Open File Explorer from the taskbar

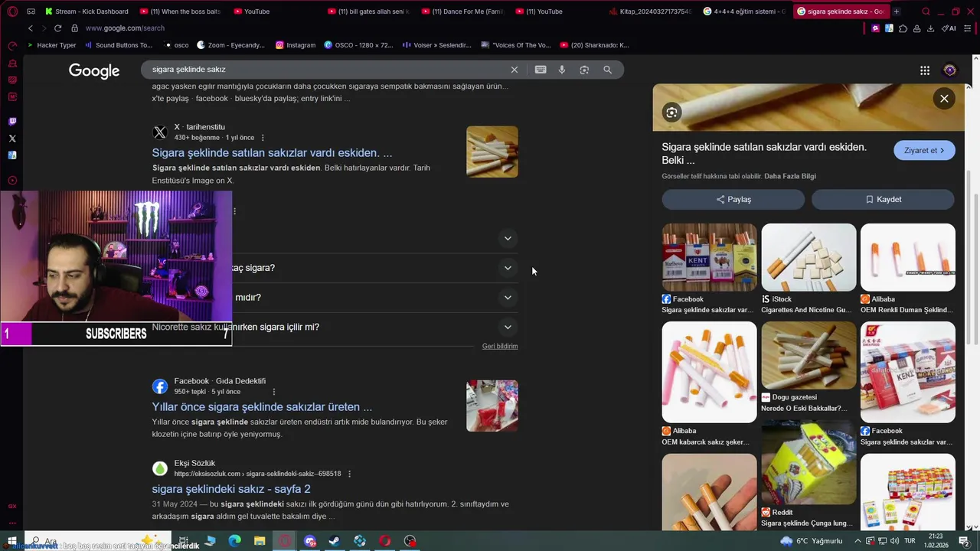coord(260,541)
